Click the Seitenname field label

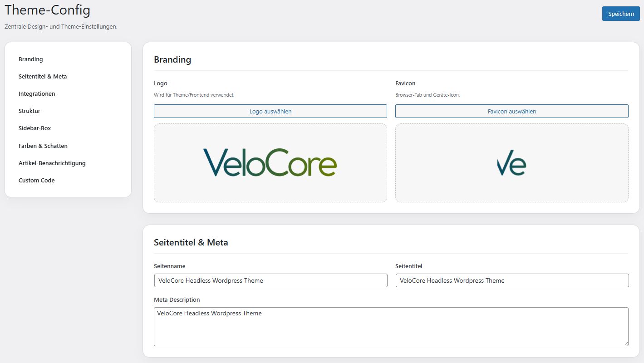[170, 266]
